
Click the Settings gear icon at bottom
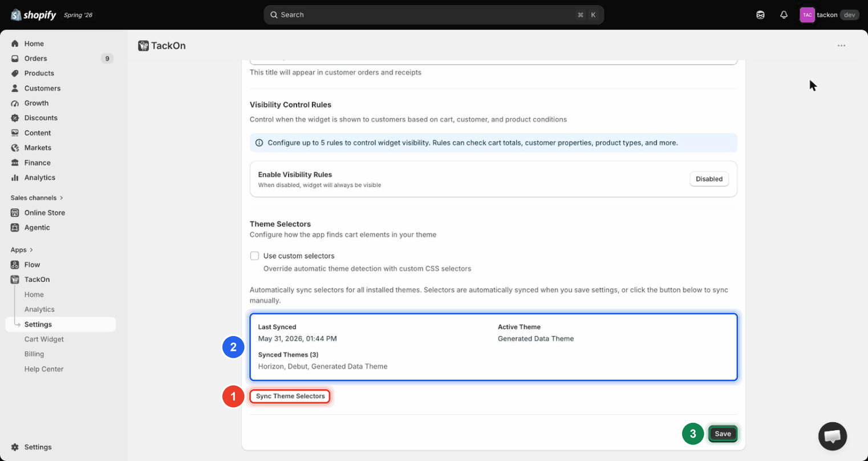click(15, 447)
